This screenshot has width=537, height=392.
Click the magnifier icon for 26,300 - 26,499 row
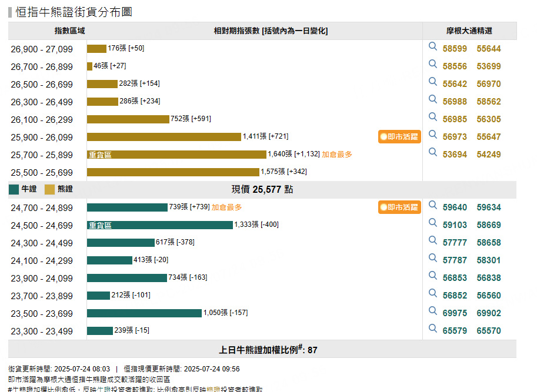[433, 99]
